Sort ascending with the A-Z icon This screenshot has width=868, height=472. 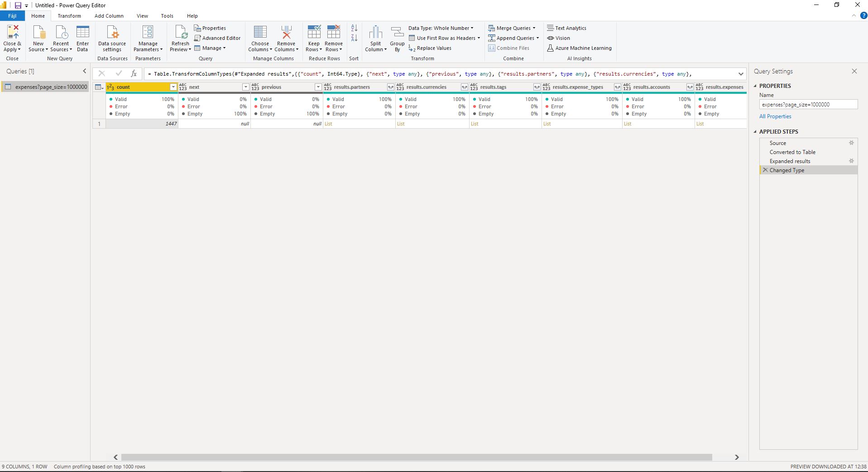point(354,28)
